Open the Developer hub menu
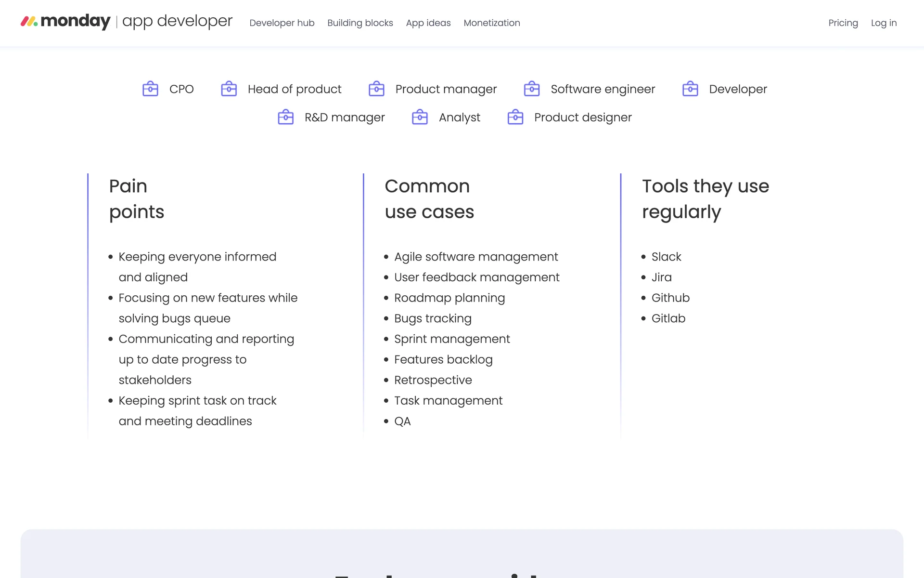 [x=282, y=23]
